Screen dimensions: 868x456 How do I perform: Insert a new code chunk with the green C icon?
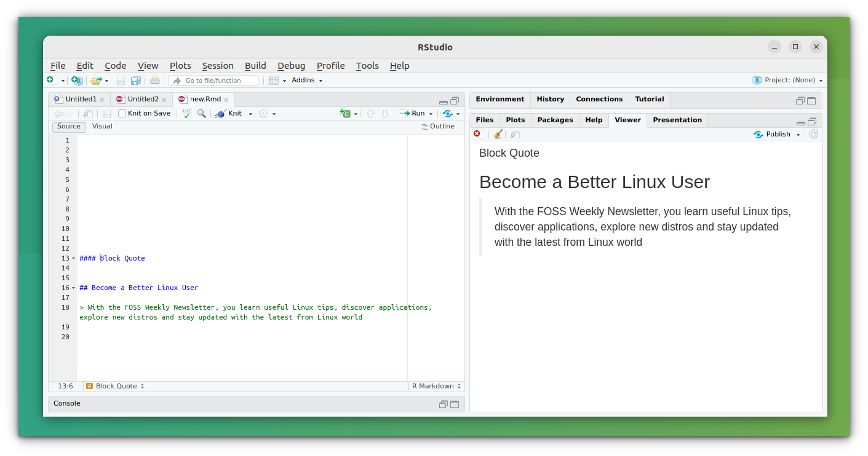pos(346,113)
